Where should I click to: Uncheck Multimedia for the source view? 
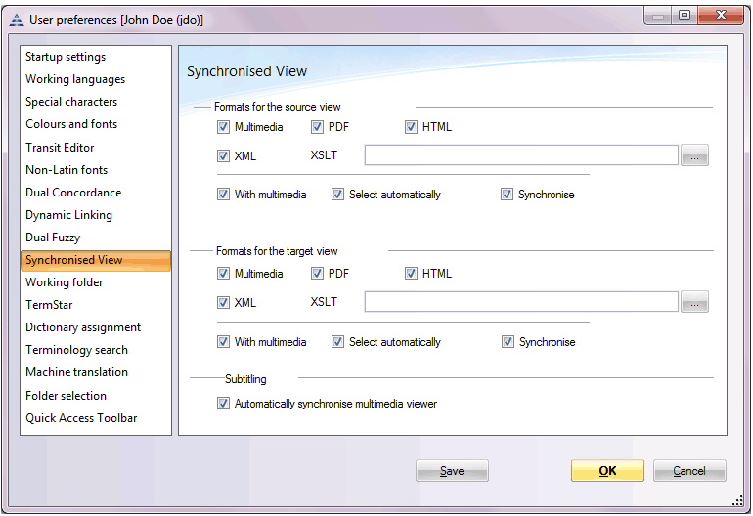[x=223, y=127]
